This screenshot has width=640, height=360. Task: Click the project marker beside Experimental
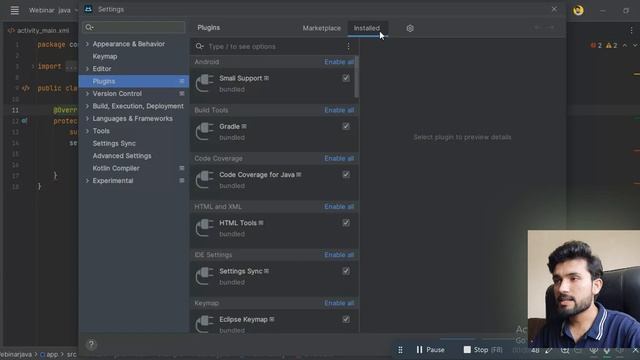point(182,180)
